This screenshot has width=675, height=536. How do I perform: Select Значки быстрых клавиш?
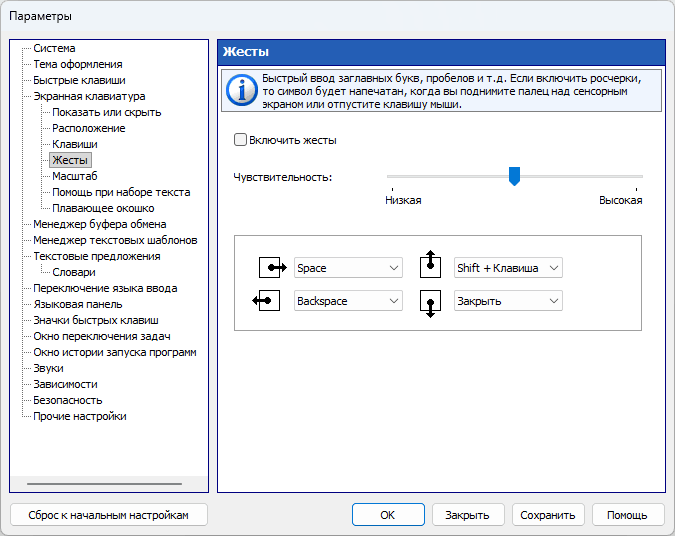pyautogui.click(x=96, y=320)
